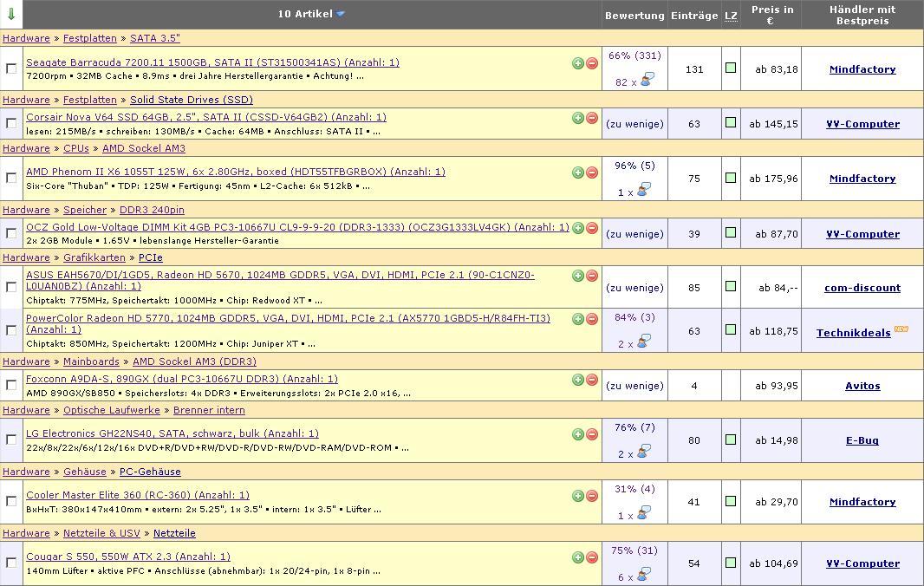
Task: Click the LZ availability box for Cougar S 550
Action: [x=731, y=563]
